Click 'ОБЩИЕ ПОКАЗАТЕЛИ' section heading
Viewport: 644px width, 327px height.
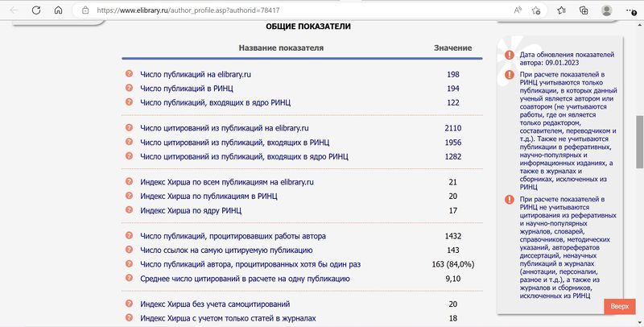308,27
